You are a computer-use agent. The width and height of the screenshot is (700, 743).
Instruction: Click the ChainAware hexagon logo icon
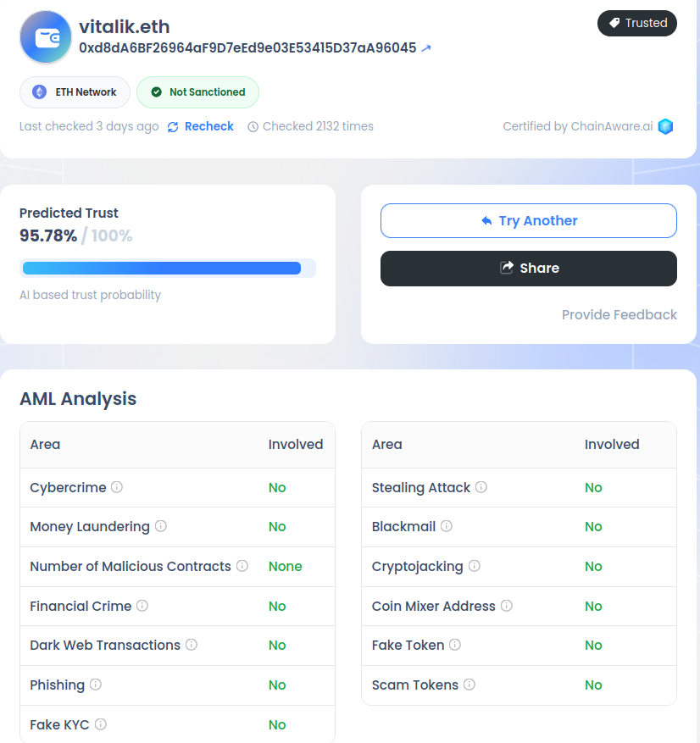[x=666, y=126]
